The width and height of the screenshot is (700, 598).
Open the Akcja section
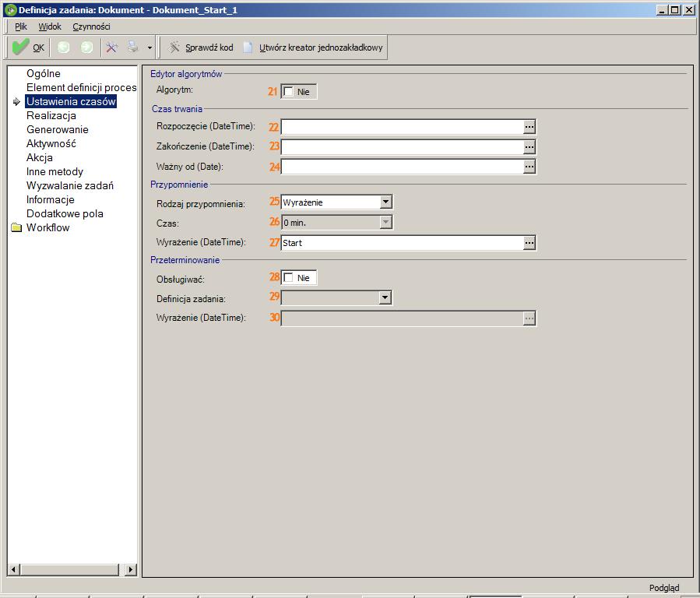tap(39, 157)
